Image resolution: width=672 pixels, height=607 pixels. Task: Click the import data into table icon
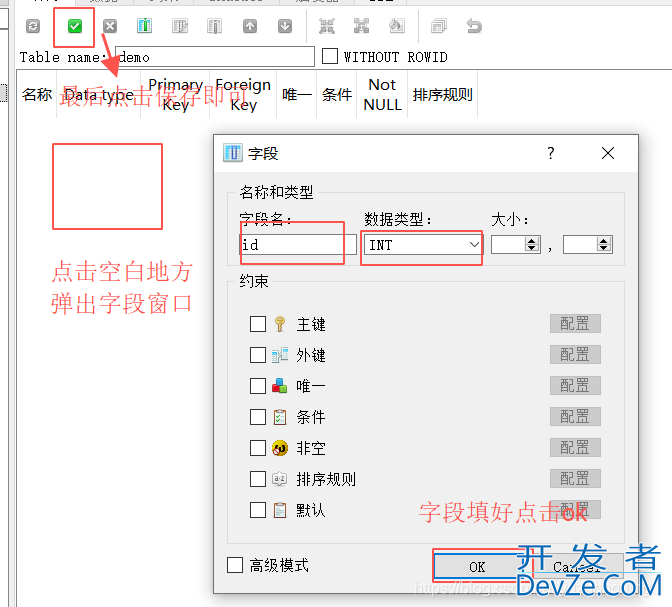pyautogui.click(x=327, y=27)
